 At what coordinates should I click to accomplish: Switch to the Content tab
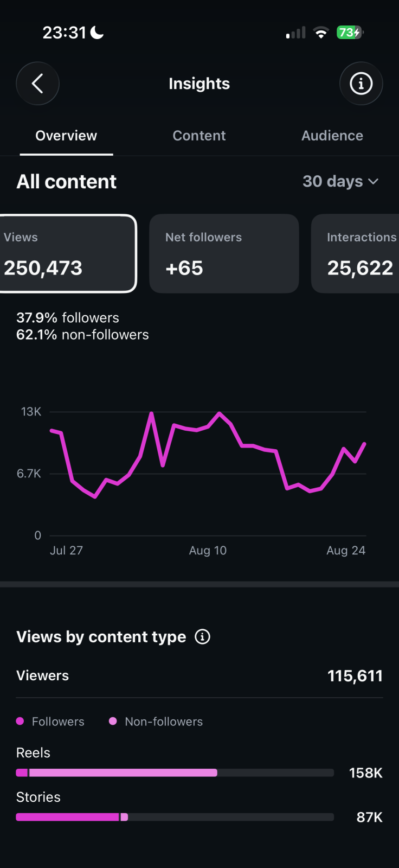tap(199, 136)
